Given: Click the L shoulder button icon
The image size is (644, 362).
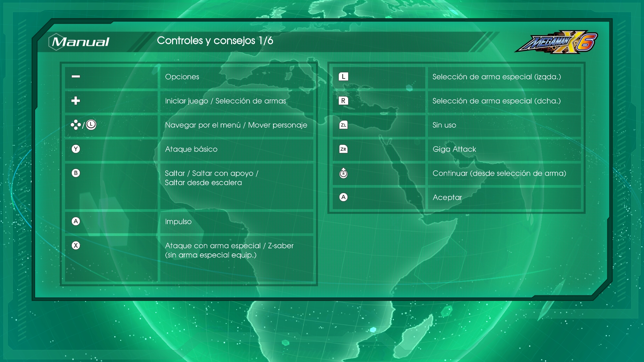Looking at the screenshot, I should point(343,77).
